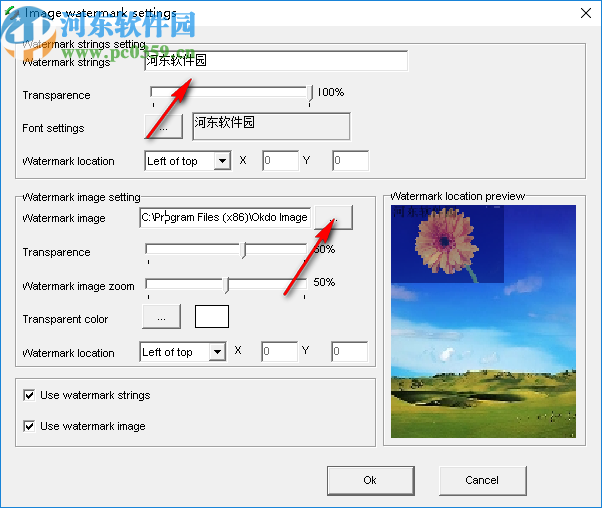Viewport: 602px width, 508px height.
Task: Click the white transparent color swatch
Action: point(212,317)
